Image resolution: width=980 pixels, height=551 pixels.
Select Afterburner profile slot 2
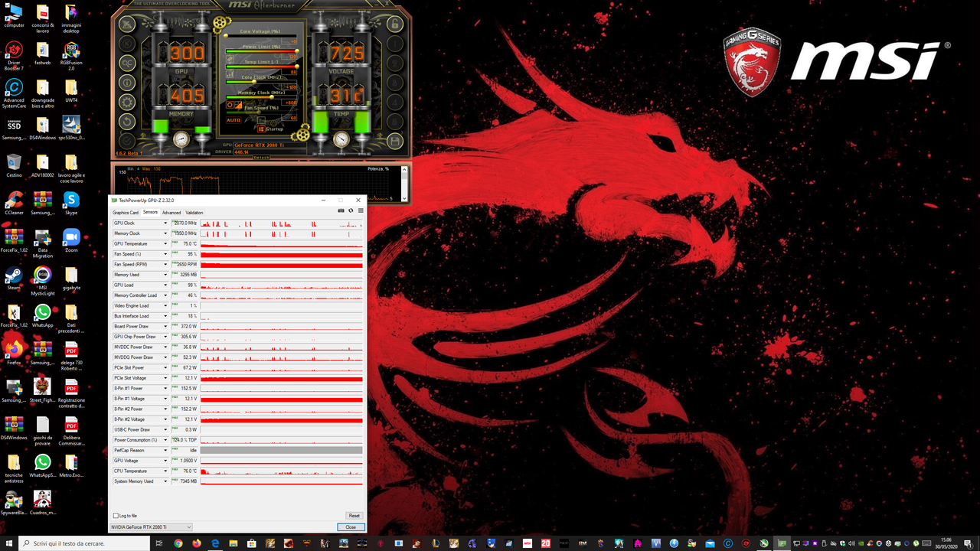coord(395,63)
